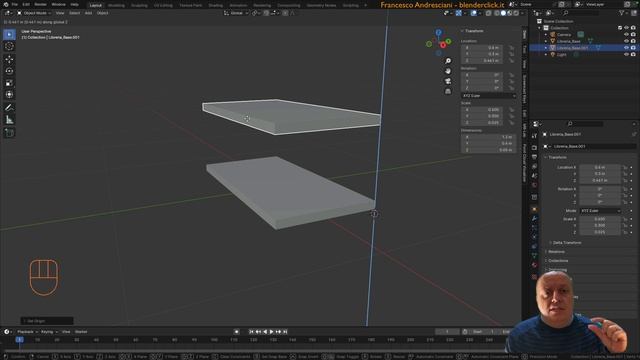Click the green Y axis on navigation gizmo
This screenshot has height=360, width=640.
[448, 41]
